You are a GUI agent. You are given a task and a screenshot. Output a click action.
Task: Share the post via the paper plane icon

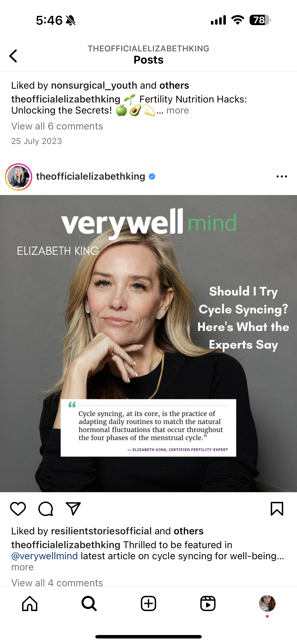(73, 509)
